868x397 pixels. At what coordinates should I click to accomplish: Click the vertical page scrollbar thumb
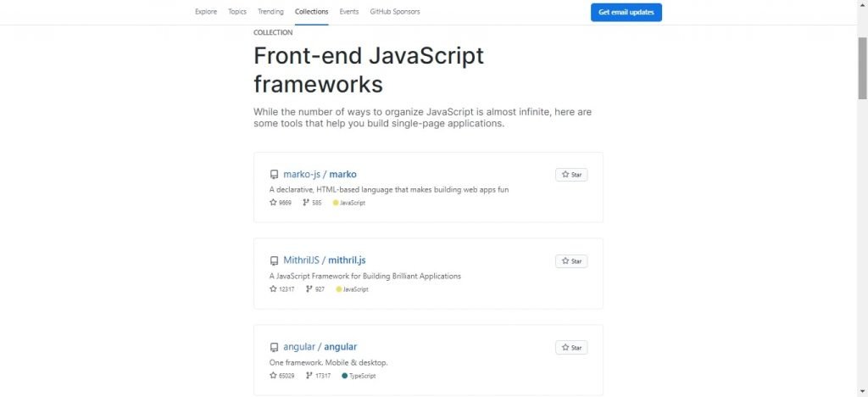point(862,68)
